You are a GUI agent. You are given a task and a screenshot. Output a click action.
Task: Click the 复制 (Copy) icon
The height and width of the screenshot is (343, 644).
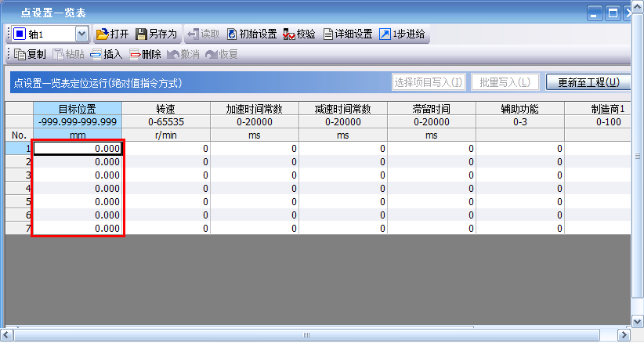(20, 55)
